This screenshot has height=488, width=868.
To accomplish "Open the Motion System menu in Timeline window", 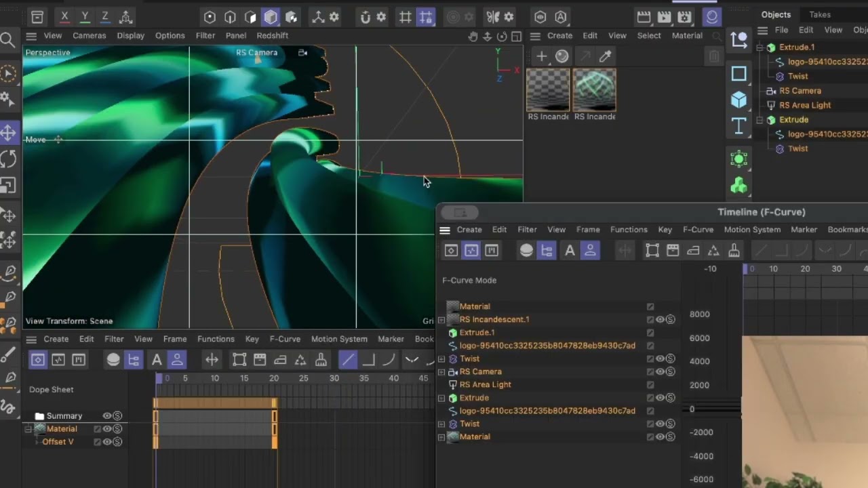I will (x=752, y=230).
